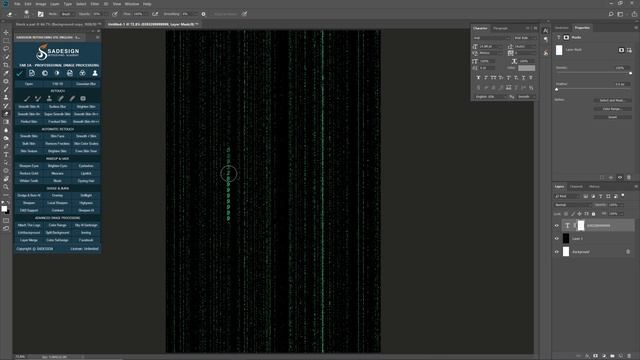Image resolution: width=640 pixels, height=360 pixels.
Task: Click font size field in Character panel
Action: coord(491,47)
